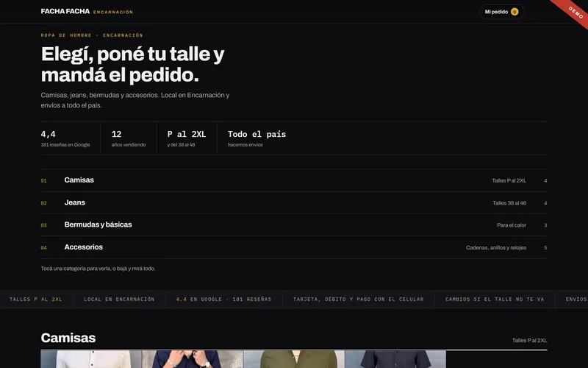Click the 'Todo el país' stat
Screen dimensions: 588x368
pos(257,134)
